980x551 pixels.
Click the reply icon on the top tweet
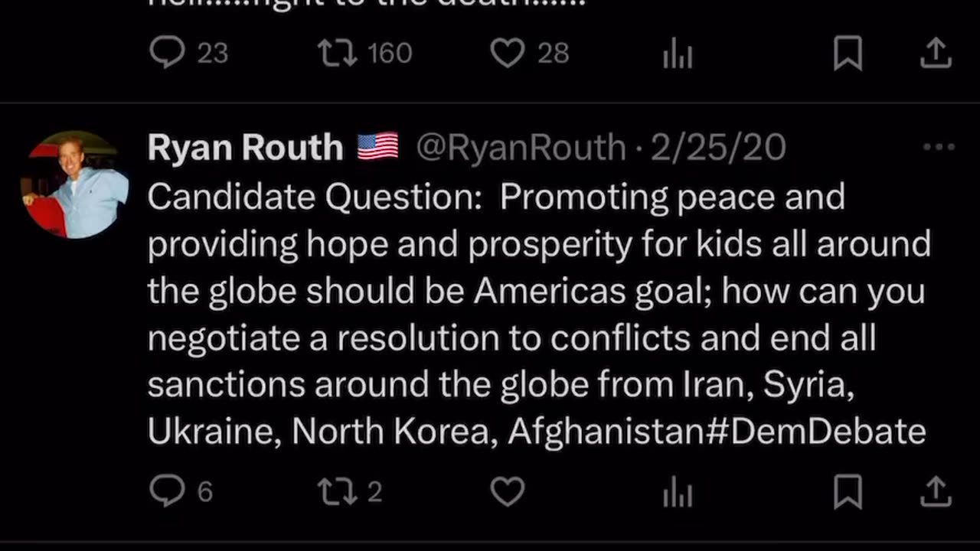click(167, 53)
